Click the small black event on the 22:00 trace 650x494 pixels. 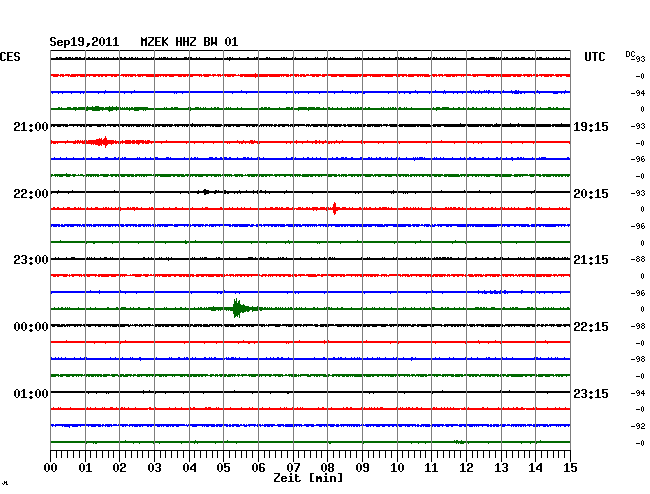click(x=207, y=191)
